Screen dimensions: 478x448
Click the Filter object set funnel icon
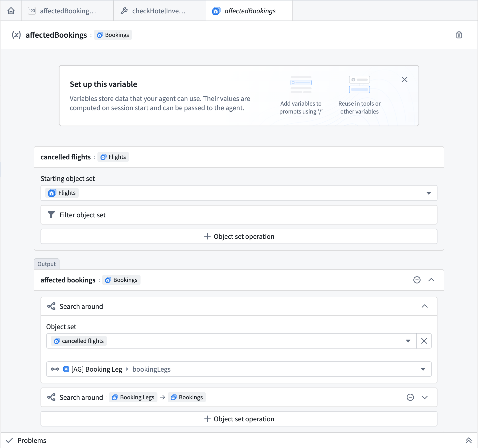pos(51,215)
